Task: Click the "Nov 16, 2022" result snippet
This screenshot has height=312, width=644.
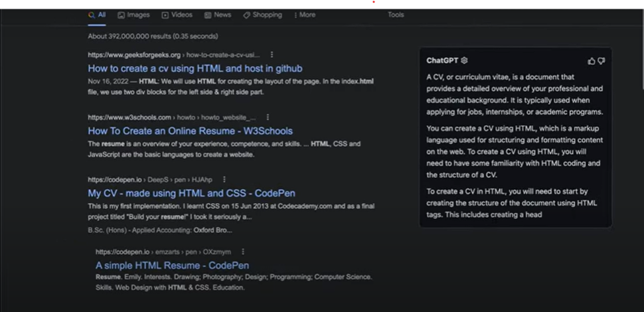Action: click(231, 86)
